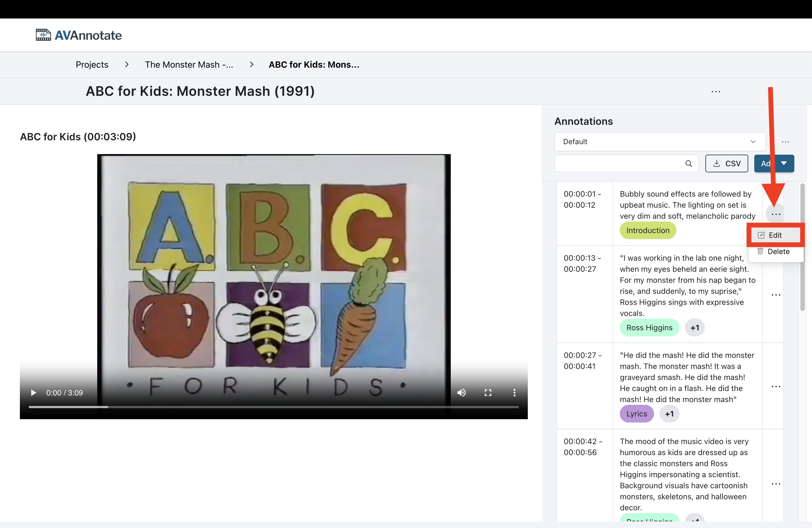Click the video progress bar

pyautogui.click(x=273, y=407)
